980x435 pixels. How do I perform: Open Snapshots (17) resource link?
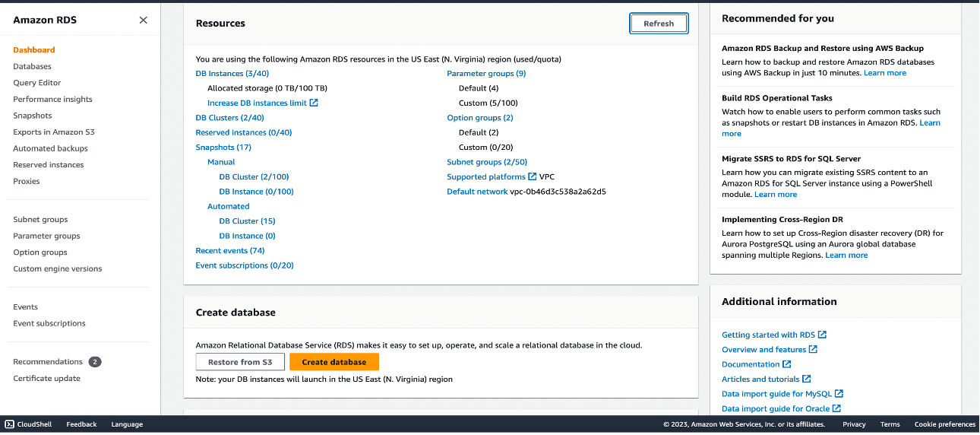(x=223, y=148)
